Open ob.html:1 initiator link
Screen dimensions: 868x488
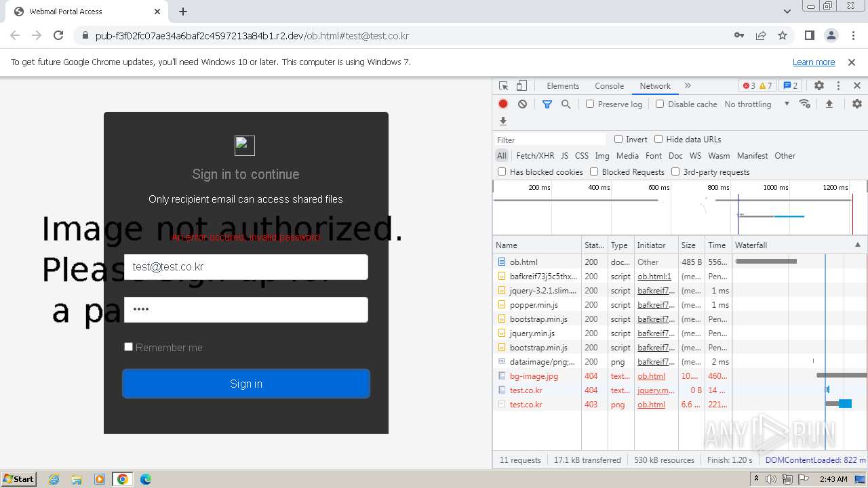point(654,276)
